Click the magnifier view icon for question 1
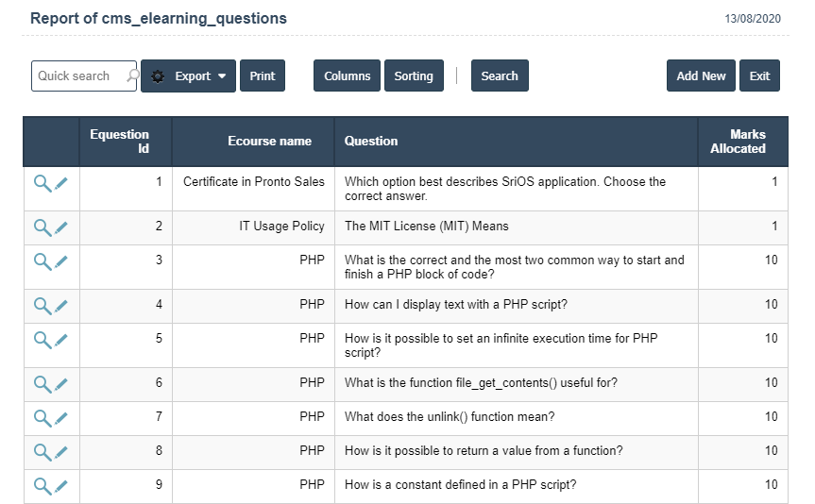The image size is (815, 504). 42,183
